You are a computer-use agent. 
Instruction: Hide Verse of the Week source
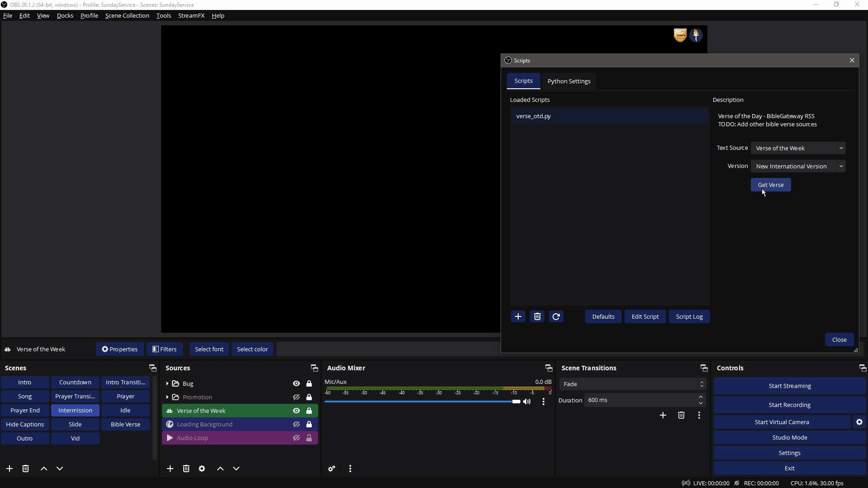pyautogui.click(x=296, y=411)
